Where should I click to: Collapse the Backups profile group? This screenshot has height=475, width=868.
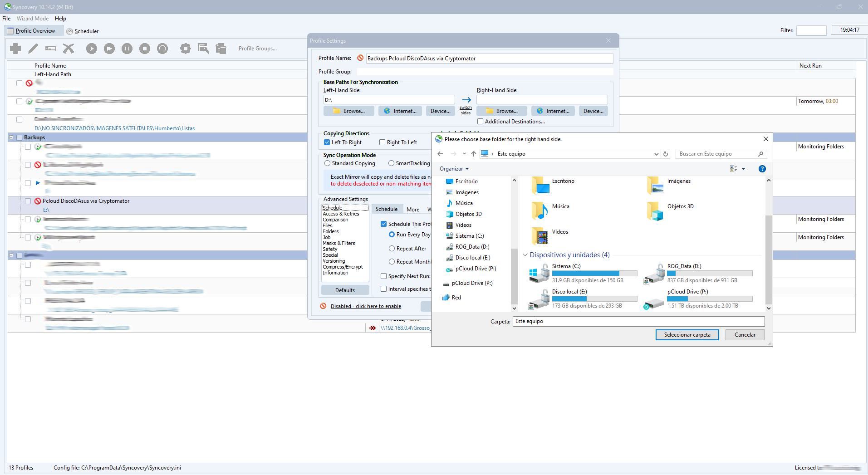click(11, 137)
